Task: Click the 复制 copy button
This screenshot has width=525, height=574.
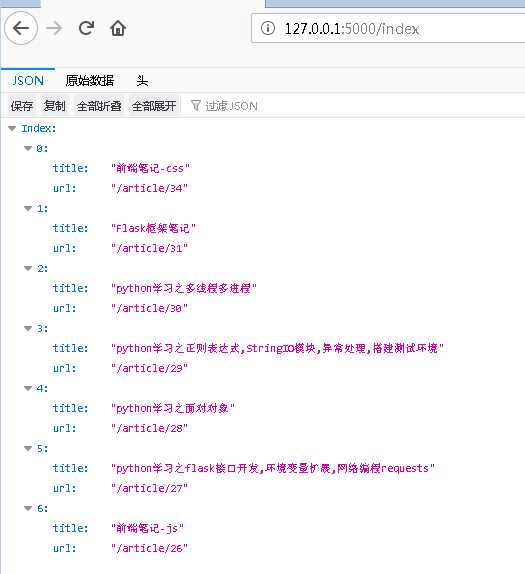Action: [x=55, y=106]
